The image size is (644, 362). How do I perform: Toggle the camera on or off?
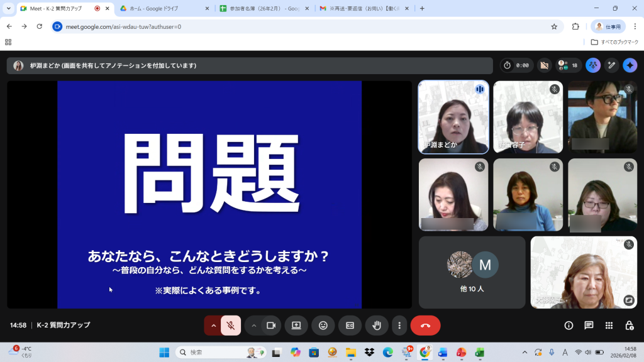(x=271, y=326)
